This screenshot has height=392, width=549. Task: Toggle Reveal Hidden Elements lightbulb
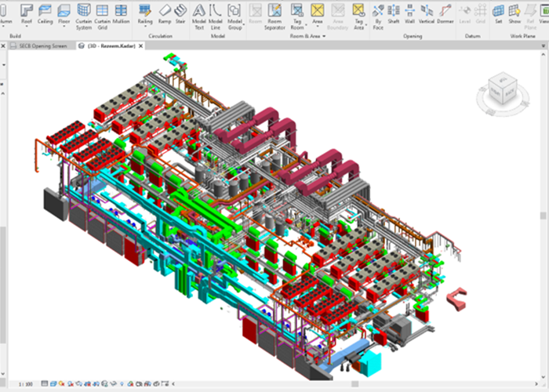[x=122, y=383]
